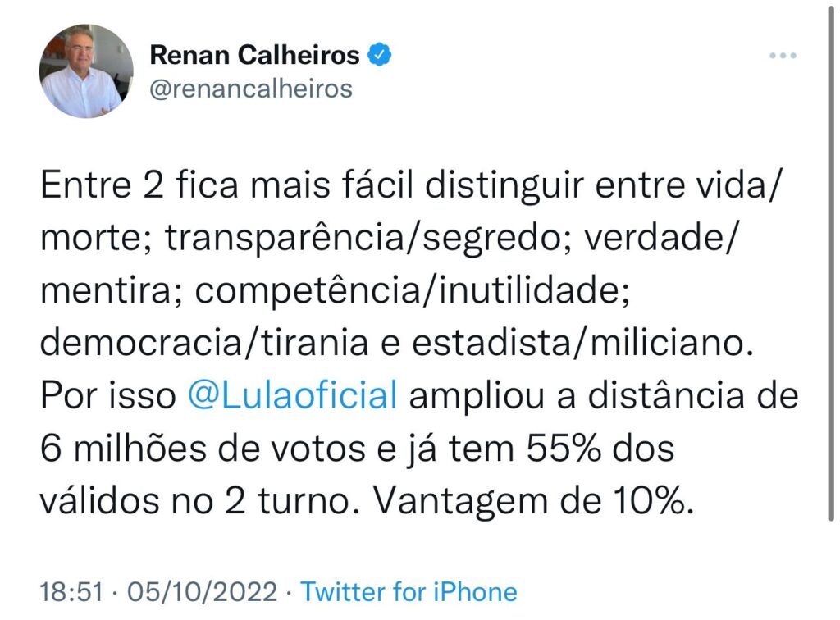The height and width of the screenshot is (620, 840).
Task: Open the @renancalheiros handle link
Action: [250, 88]
